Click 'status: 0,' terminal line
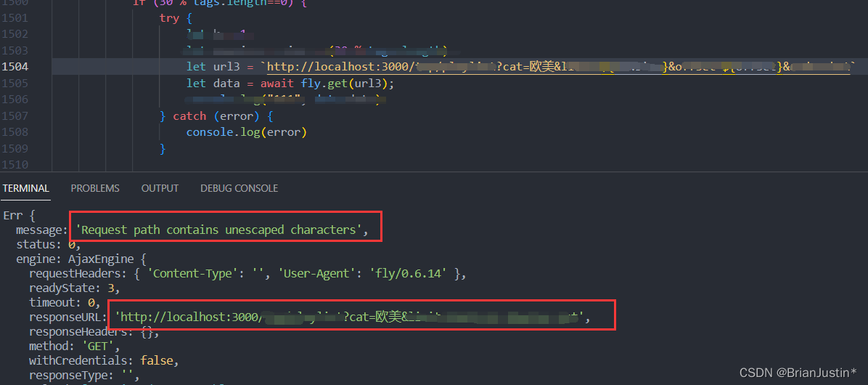868x385 pixels. click(x=49, y=244)
